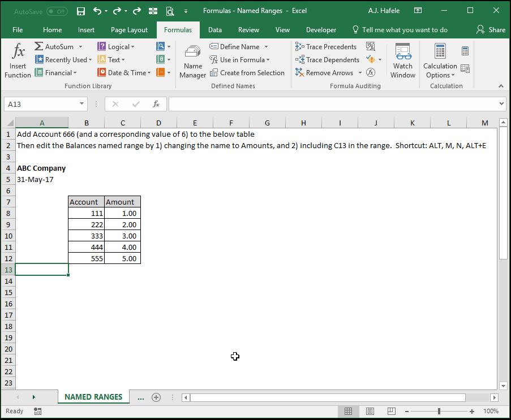This screenshot has width=511, height=420.
Task: Click the Error Checking icon
Action: point(371,59)
